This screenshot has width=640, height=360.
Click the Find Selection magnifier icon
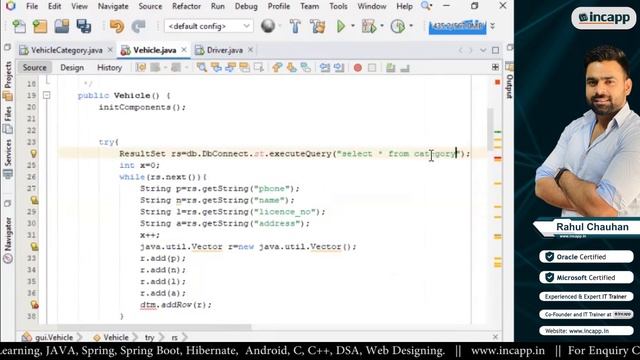click(202, 68)
